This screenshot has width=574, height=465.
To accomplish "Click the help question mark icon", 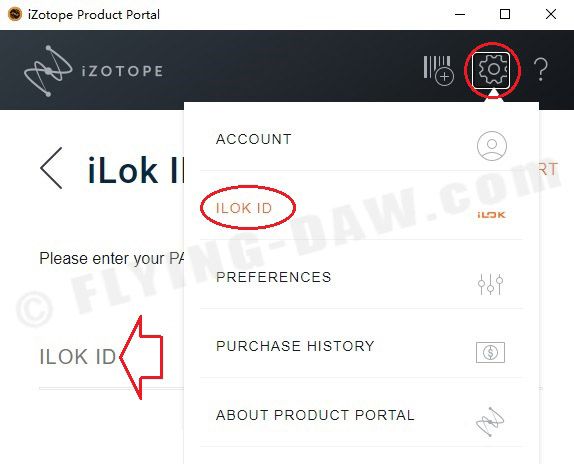I will 541,69.
